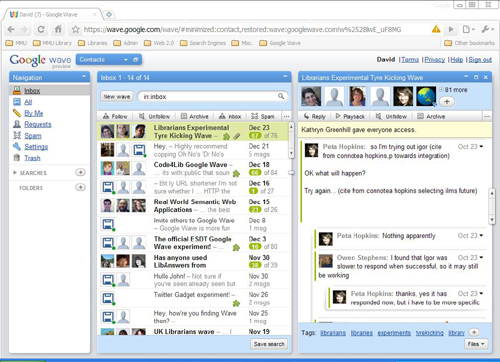
Task: Minimize the Inbox panel
Action: click(285, 77)
